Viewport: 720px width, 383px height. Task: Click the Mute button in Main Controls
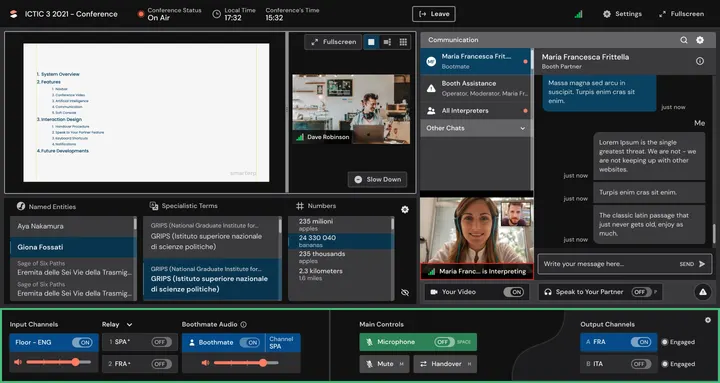tap(384, 364)
